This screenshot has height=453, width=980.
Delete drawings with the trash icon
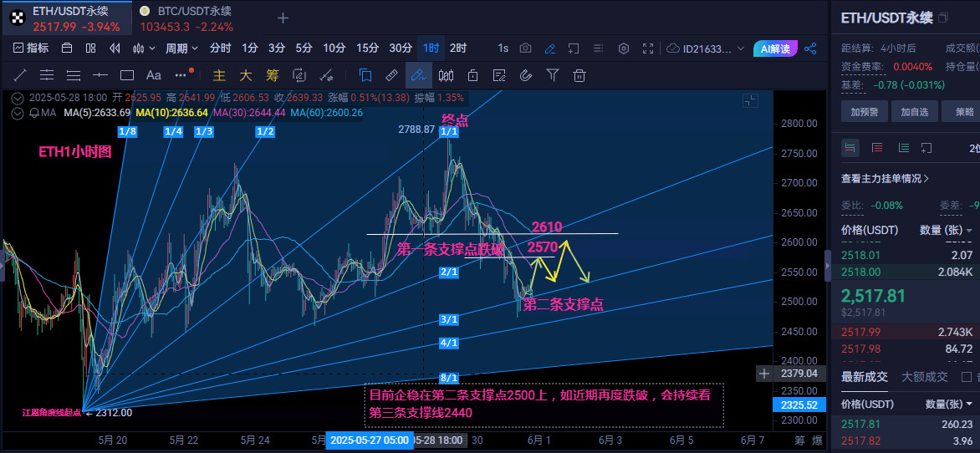pos(579,75)
